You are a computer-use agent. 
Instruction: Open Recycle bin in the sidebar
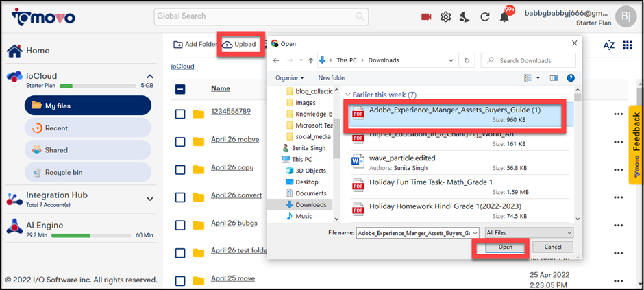(x=88, y=172)
